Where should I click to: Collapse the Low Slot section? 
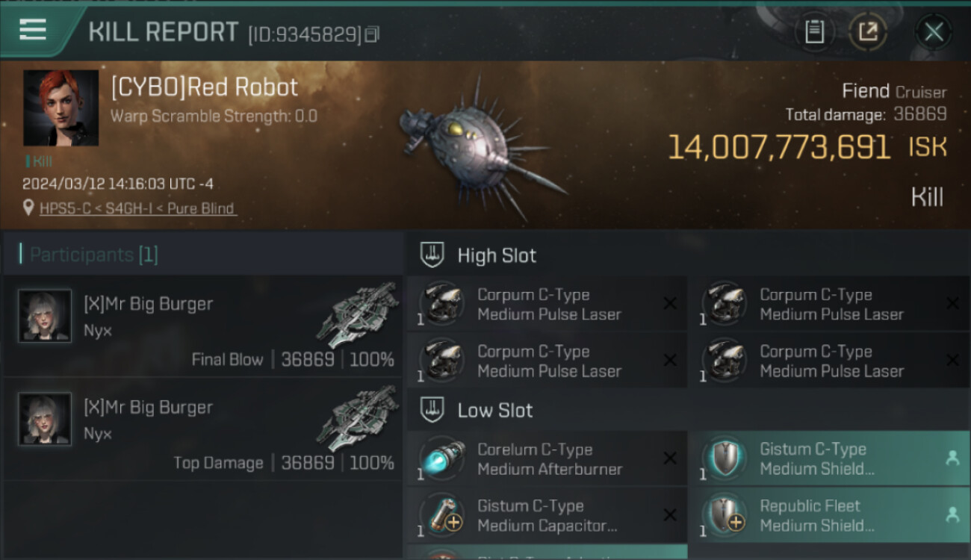495,410
